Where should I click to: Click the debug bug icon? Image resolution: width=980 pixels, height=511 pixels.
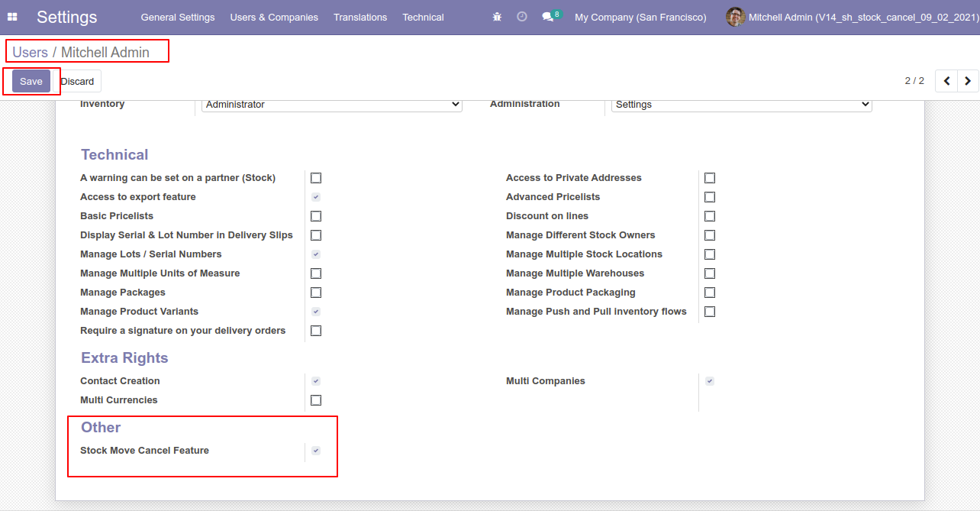click(497, 17)
